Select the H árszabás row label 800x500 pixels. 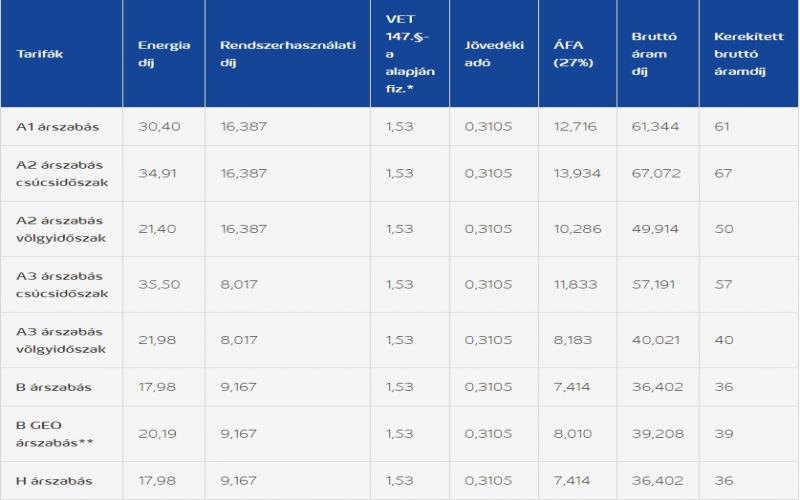[53, 480]
